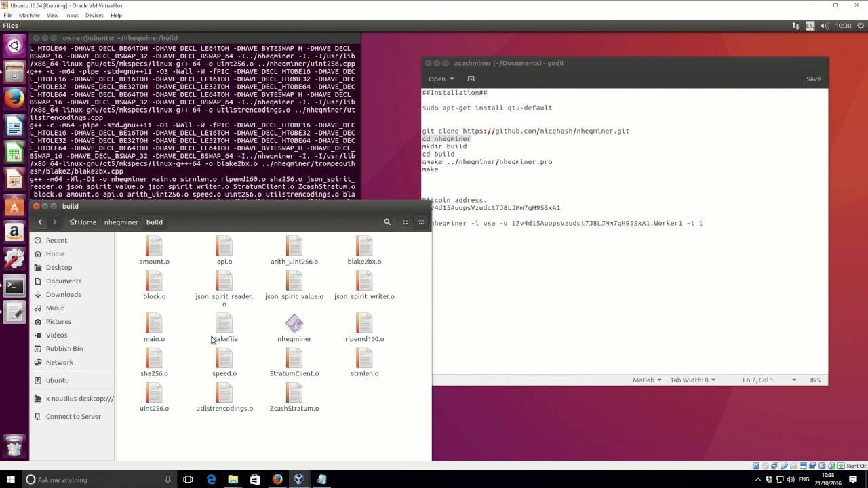
Task: Open VirtualBox File menu
Action: 7,15
